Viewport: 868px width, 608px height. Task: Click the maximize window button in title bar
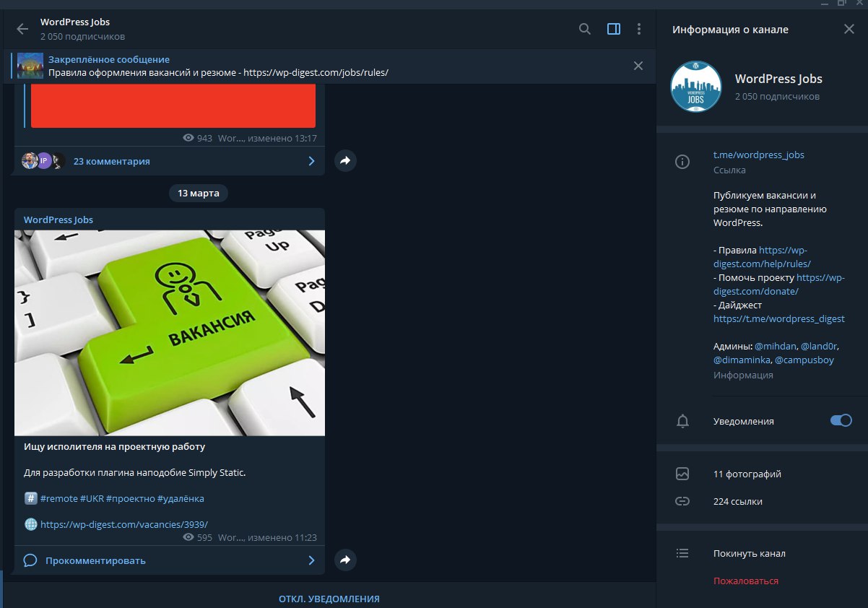click(x=841, y=4)
